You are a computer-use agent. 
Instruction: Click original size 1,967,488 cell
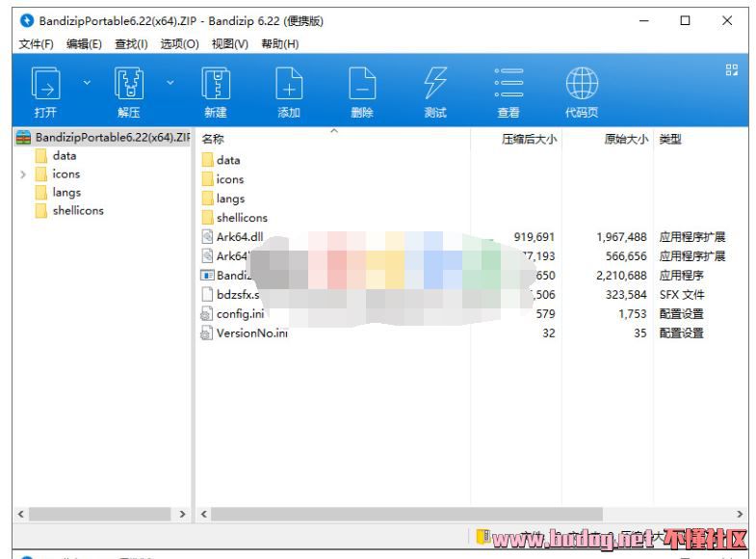point(621,237)
